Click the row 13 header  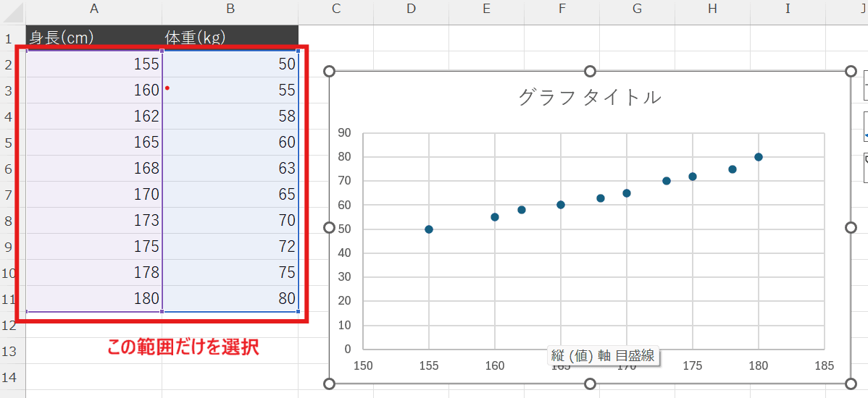pos(12,351)
